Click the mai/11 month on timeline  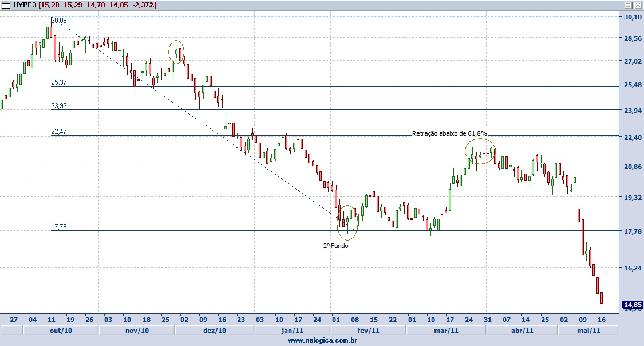coord(587,331)
